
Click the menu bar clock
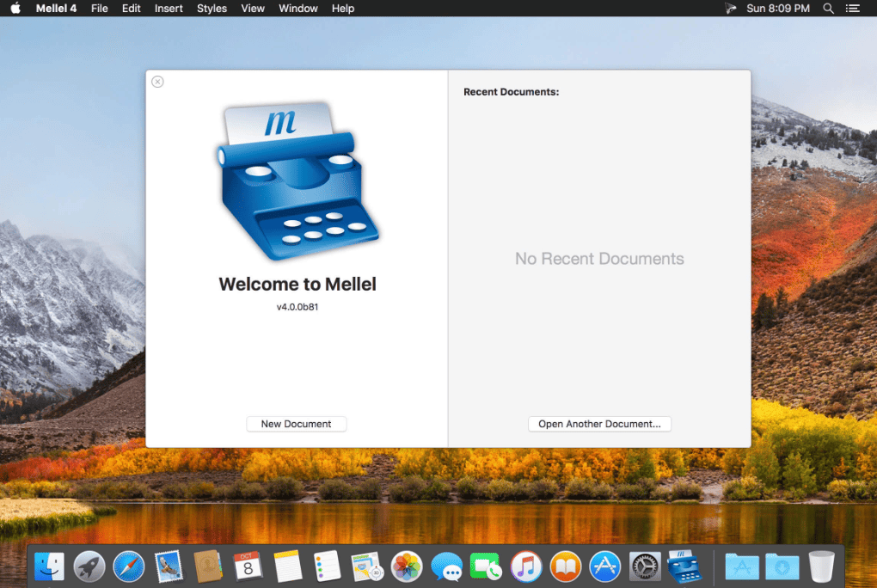(x=778, y=9)
